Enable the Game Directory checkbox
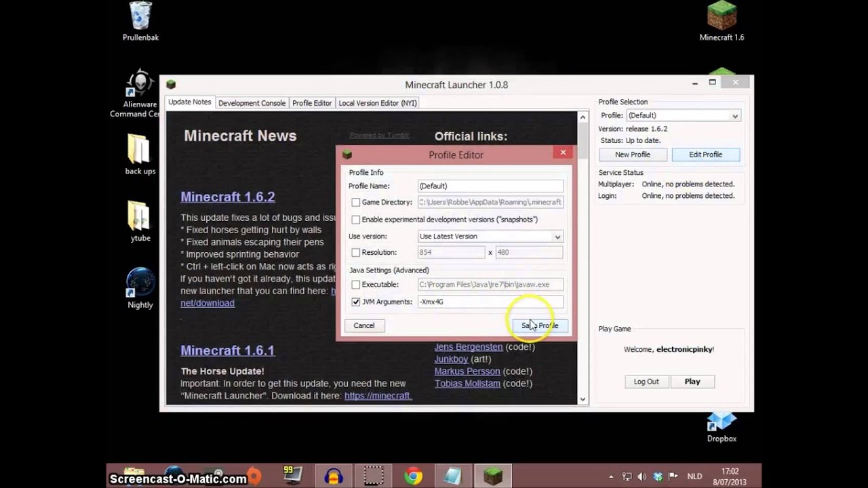868x488 pixels. [x=356, y=202]
